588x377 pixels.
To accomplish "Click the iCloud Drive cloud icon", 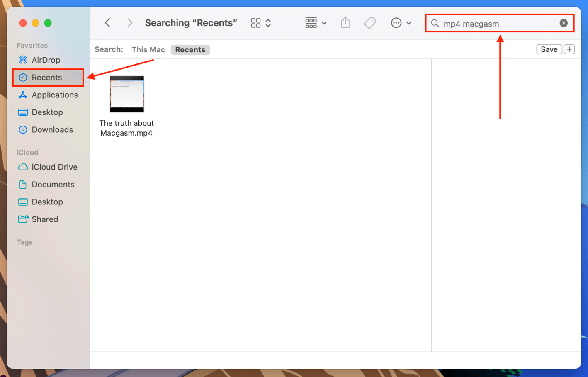I will (x=23, y=167).
